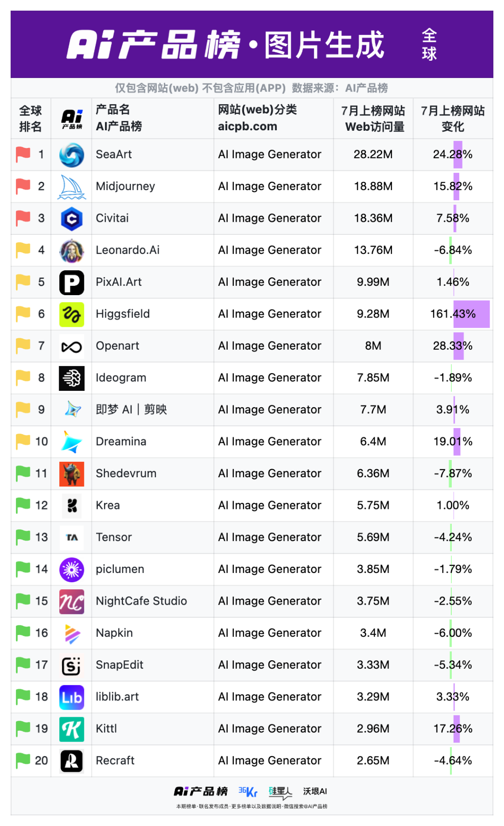This screenshot has height=826, width=504.
Task: Click the red flag beside rank 1
Action: coord(23,154)
